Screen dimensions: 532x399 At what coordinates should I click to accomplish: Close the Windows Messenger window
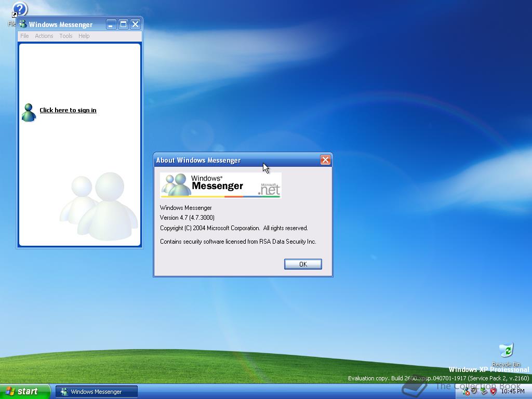coord(135,24)
